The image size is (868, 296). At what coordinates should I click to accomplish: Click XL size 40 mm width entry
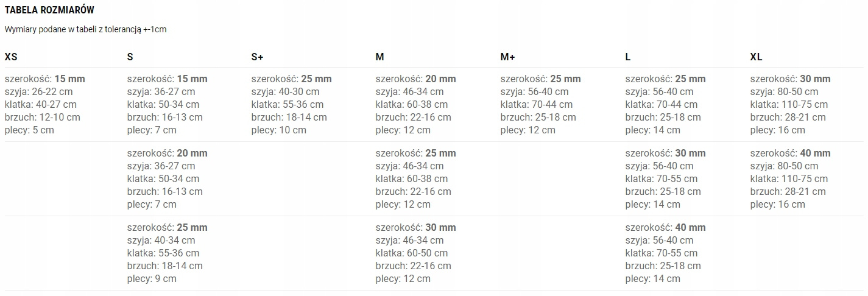tap(791, 153)
